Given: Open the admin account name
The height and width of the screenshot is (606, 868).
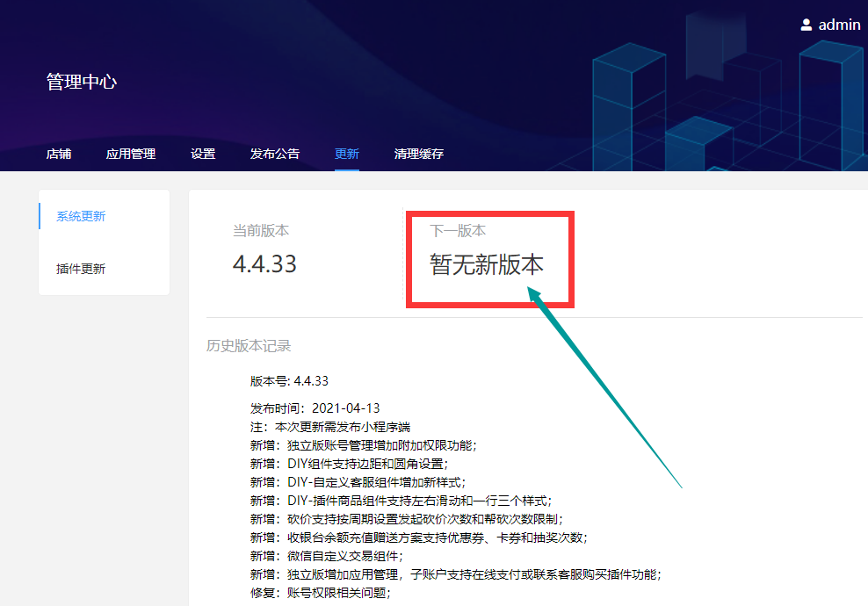Looking at the screenshot, I should 839,25.
